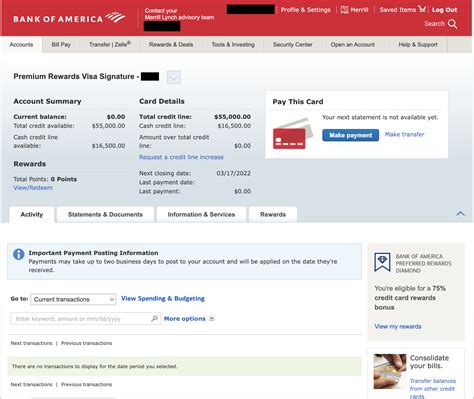The height and width of the screenshot is (399, 474).
Task: Switch to the Information & Services tab
Action: click(201, 214)
